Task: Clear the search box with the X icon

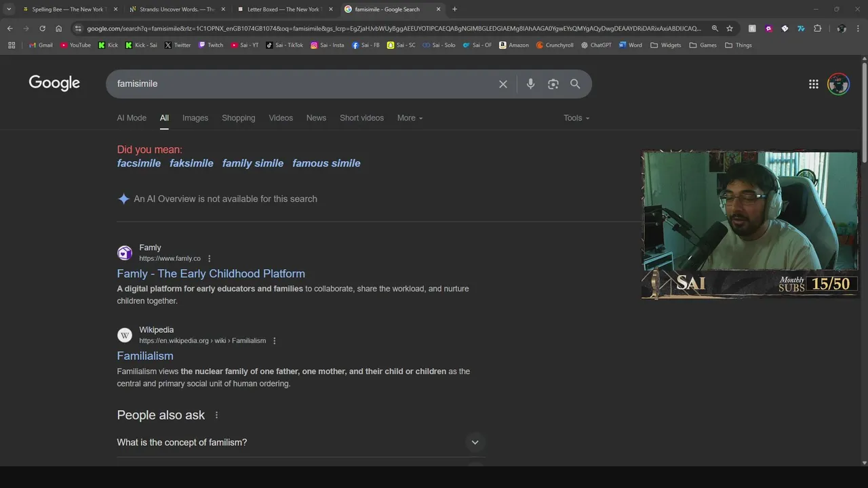Action: pos(503,84)
